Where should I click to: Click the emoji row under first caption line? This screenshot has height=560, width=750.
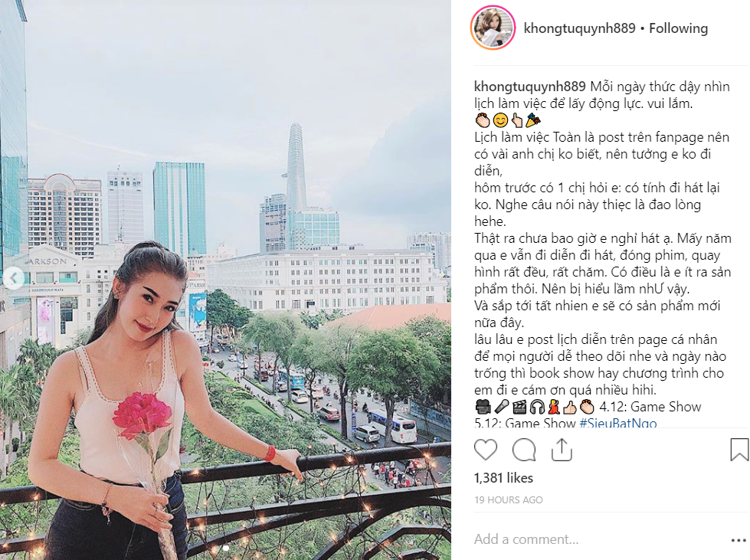pyautogui.click(x=507, y=120)
